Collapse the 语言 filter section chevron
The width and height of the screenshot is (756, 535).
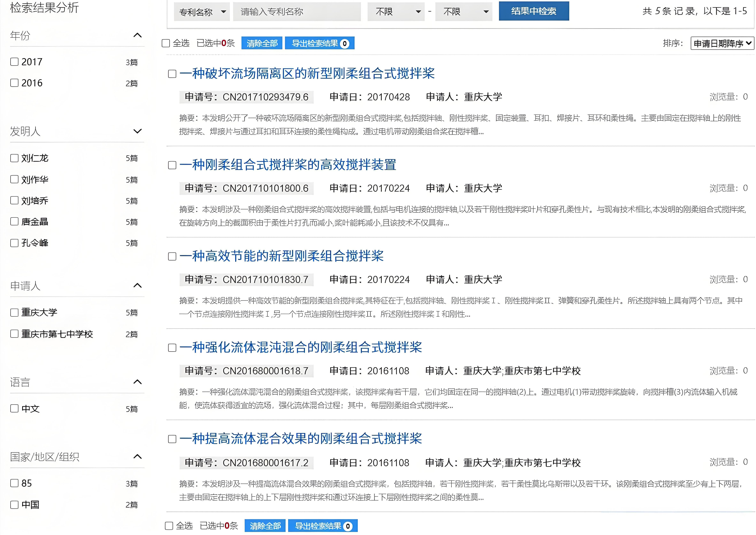137,382
